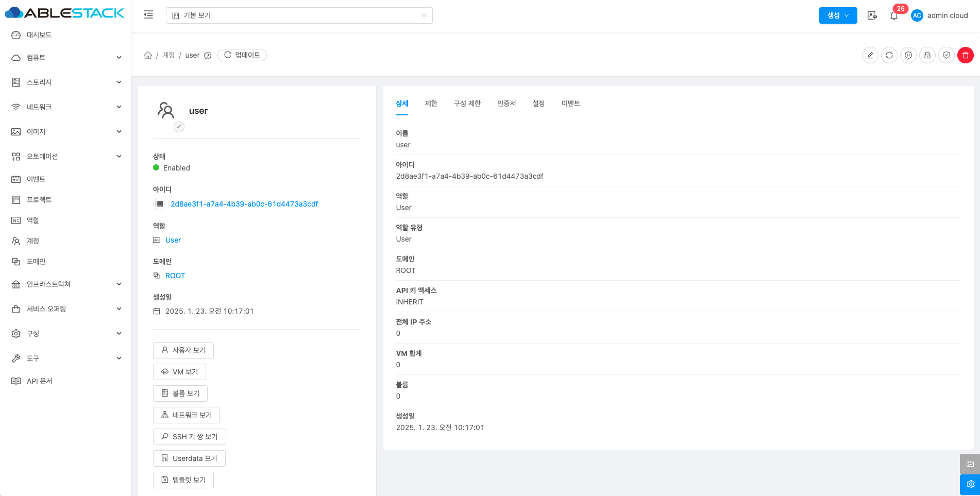The width and height of the screenshot is (980, 496).
Task: Click the language translation icon in header
Action: point(872,15)
